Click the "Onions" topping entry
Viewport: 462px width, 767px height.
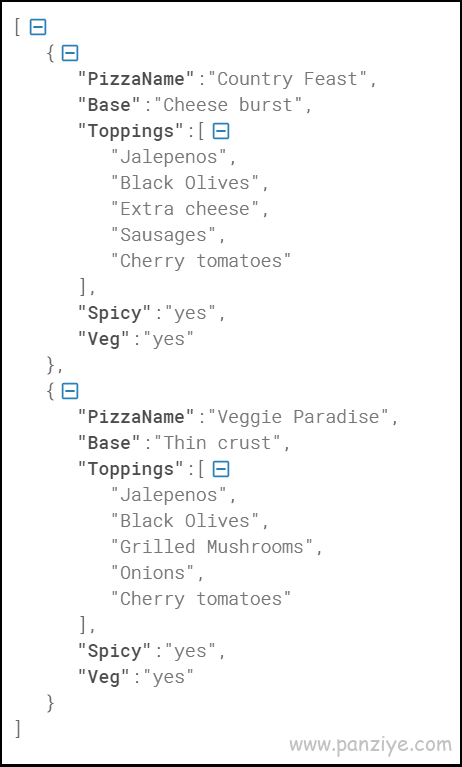click(152, 572)
